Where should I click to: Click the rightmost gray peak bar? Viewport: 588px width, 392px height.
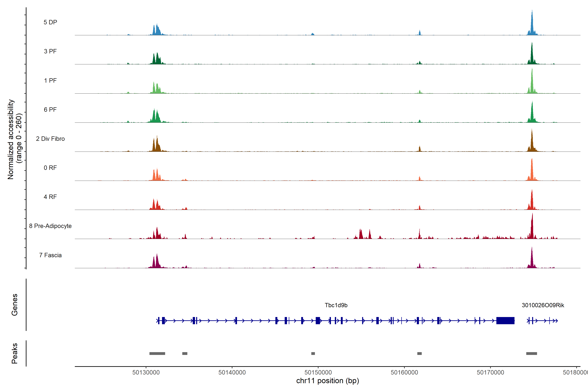[531, 353]
